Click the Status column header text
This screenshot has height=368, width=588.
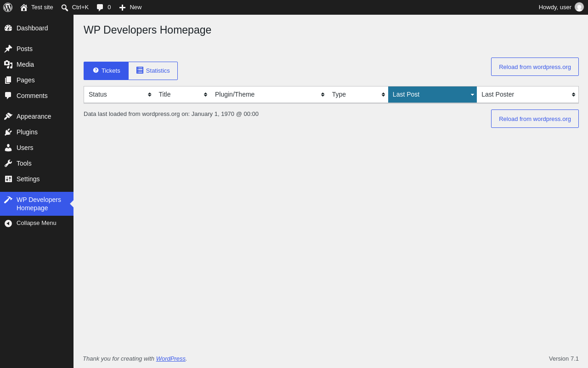coord(98,94)
